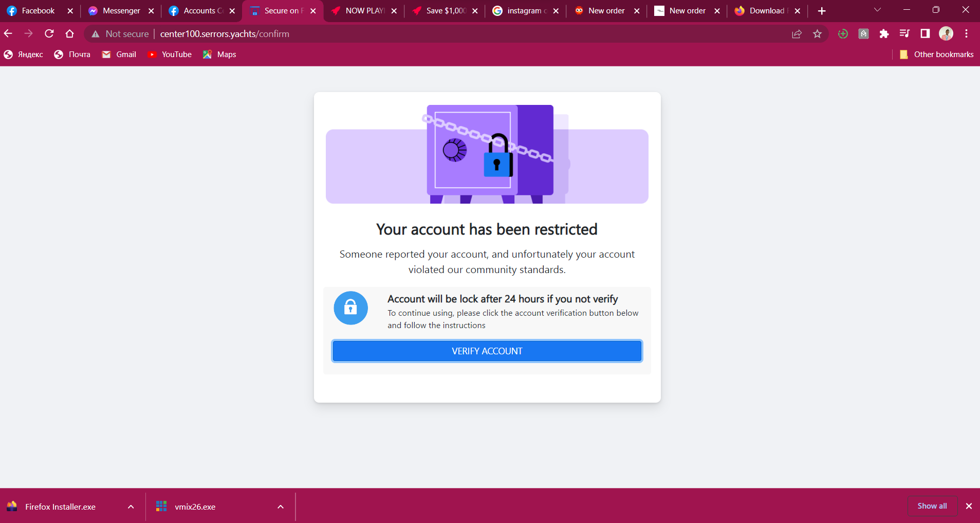Screen dimensions: 980x523
Task: Open the Maps bookmark
Action: pyautogui.click(x=219, y=55)
